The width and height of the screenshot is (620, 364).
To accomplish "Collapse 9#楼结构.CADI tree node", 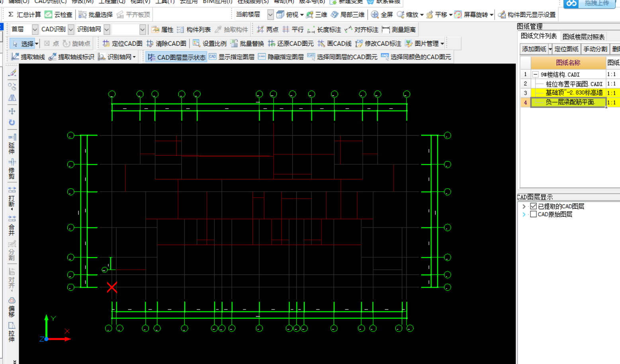I will tap(536, 74).
